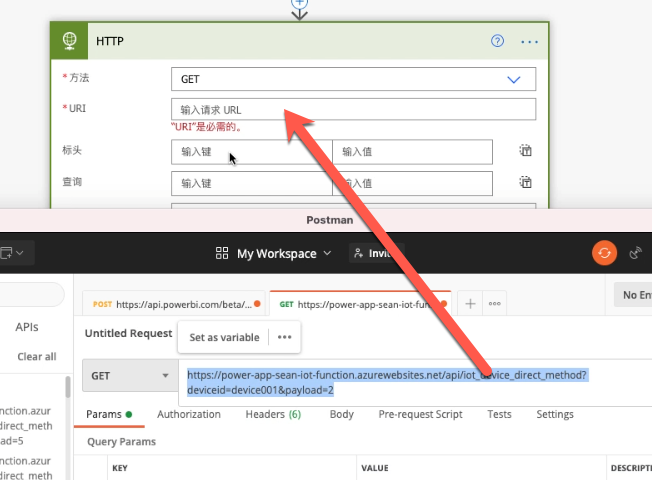
Task: Click the Postman sidebar search field
Action: click(32, 294)
